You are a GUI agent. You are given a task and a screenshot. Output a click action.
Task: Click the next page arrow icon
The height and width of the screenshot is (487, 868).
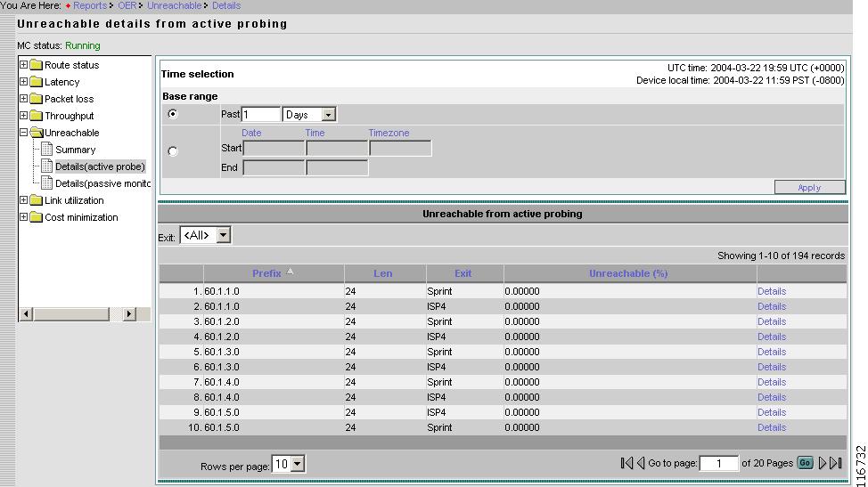823,463
